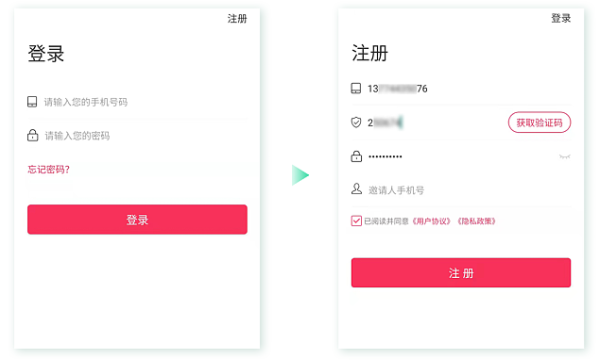
Task: Click the lock icon on registration form
Action: (356, 156)
